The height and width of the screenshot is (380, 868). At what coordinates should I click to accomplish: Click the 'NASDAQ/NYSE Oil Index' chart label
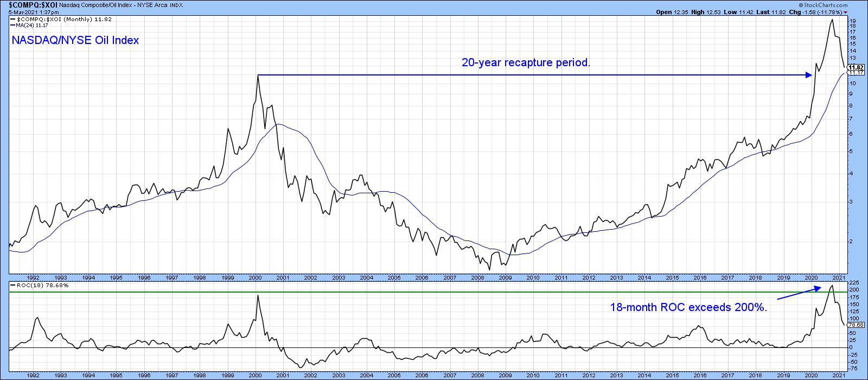[75, 40]
